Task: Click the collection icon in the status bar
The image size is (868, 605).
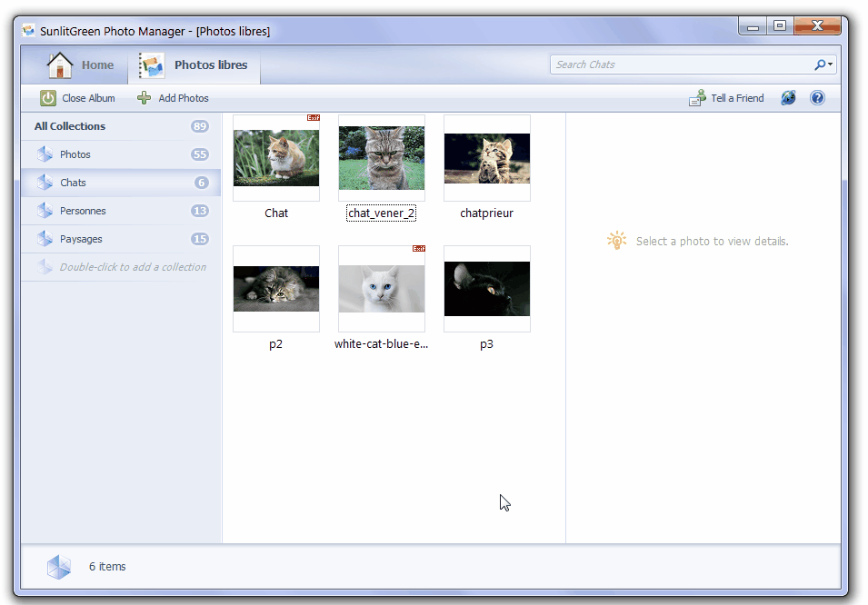Action: point(58,566)
